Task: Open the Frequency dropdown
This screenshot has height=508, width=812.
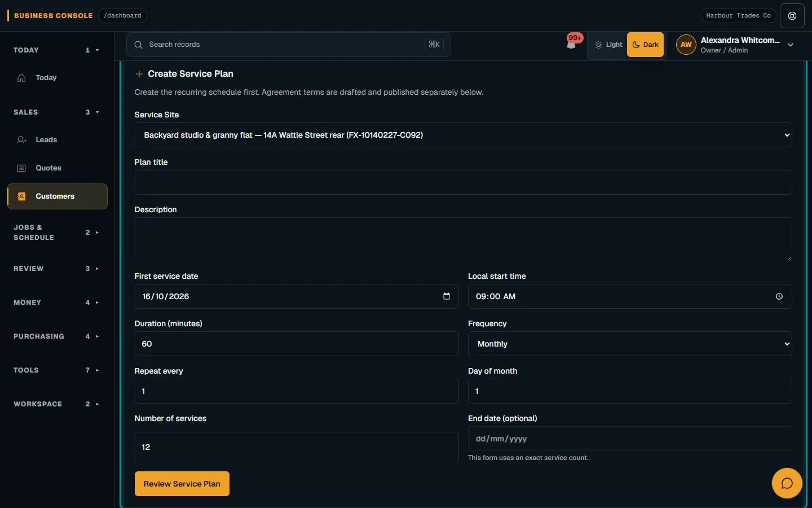Action: tap(630, 344)
